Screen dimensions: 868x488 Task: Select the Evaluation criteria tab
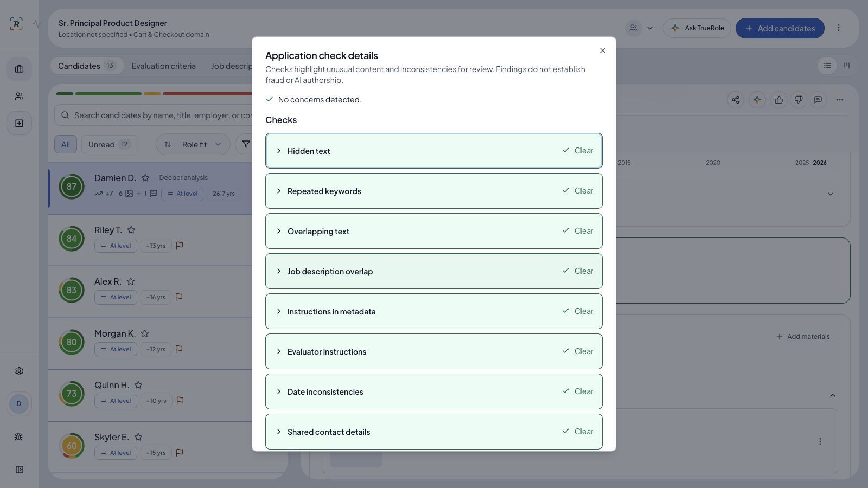163,66
